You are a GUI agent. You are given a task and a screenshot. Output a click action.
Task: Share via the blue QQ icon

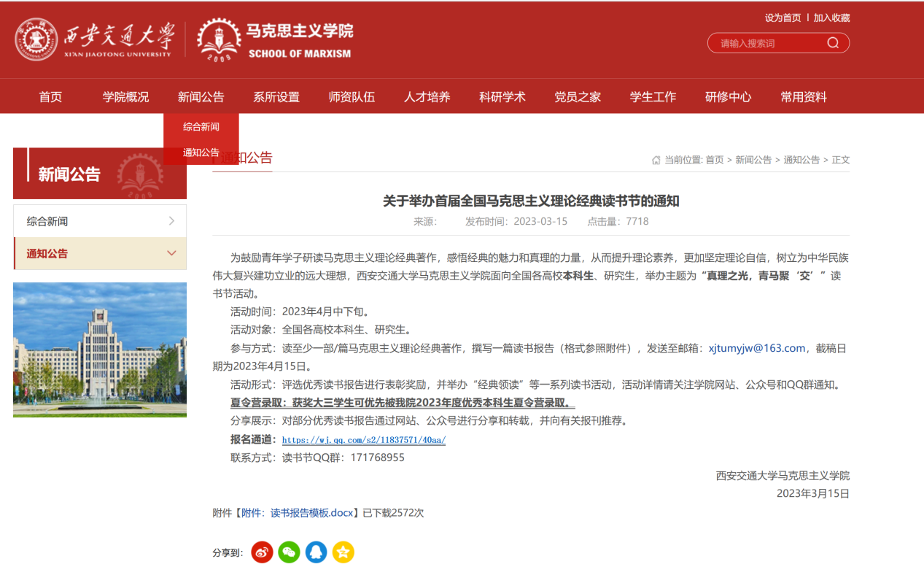(316, 552)
